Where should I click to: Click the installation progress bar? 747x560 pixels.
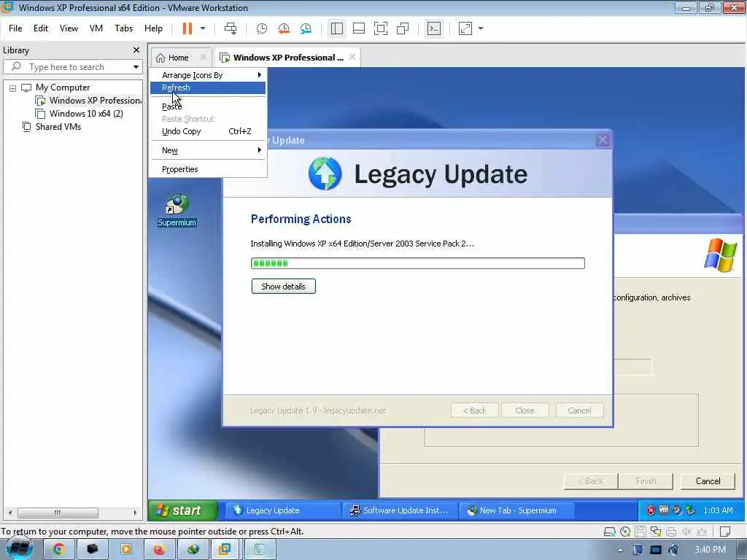418,263
